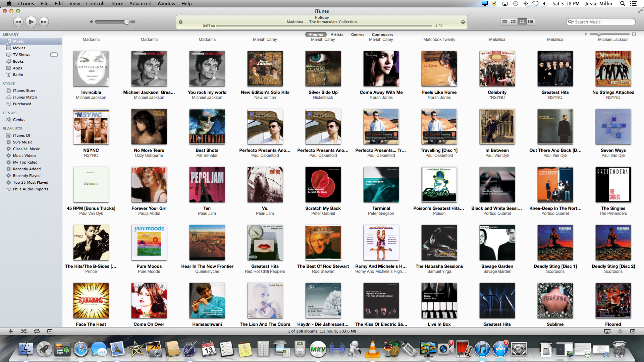Open VLC cone icon in Dock
The image size is (644, 362).
373,349
